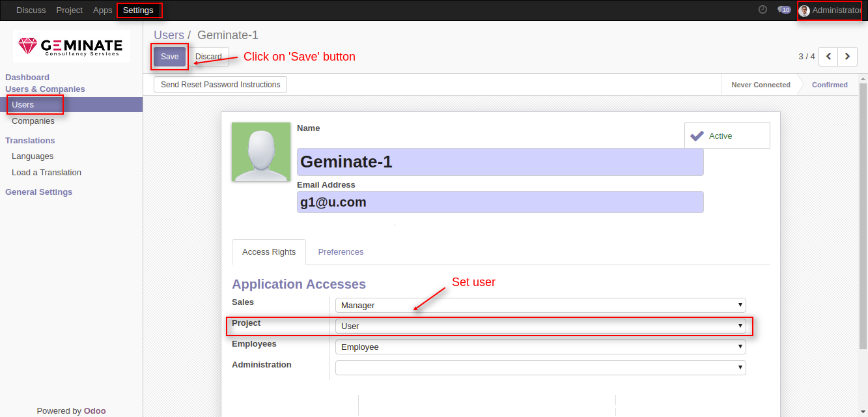The width and height of the screenshot is (868, 417).
Task: Click the Geminate company logo
Action: pos(72,46)
